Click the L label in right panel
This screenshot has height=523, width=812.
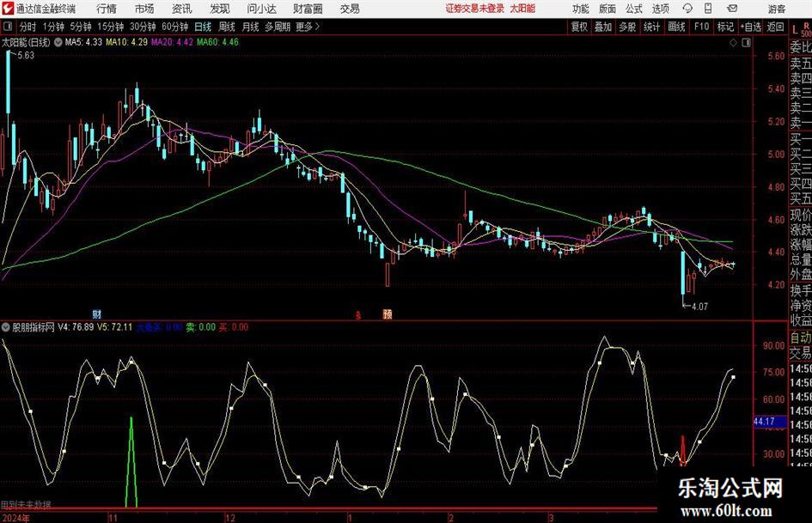(x=795, y=30)
